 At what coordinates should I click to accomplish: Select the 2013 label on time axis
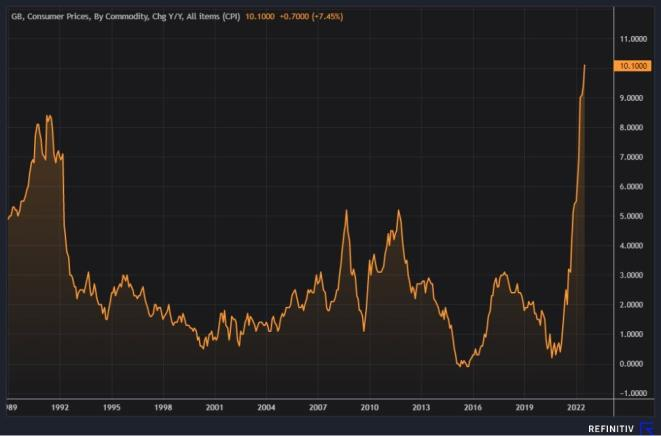click(421, 408)
